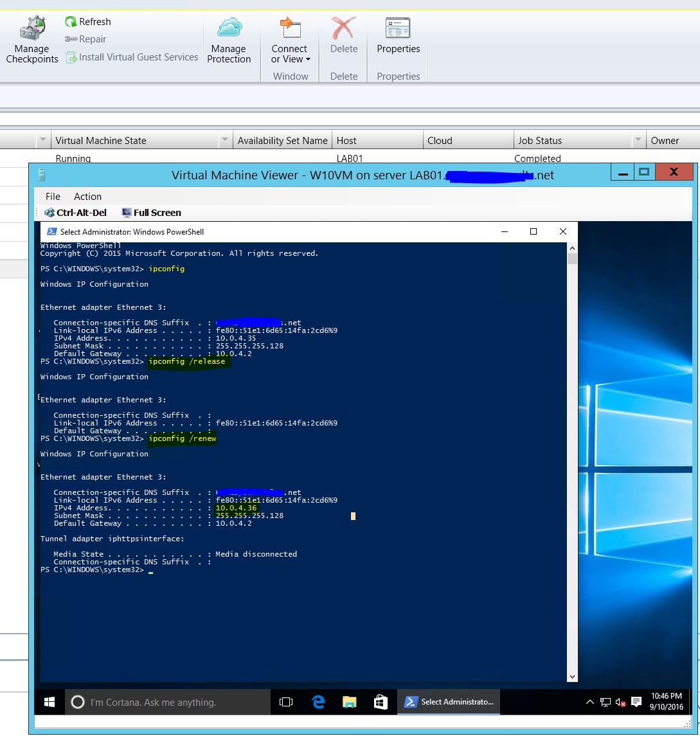The width and height of the screenshot is (700, 736).
Task: Click the Manage Checkpoints icon
Action: point(31,29)
